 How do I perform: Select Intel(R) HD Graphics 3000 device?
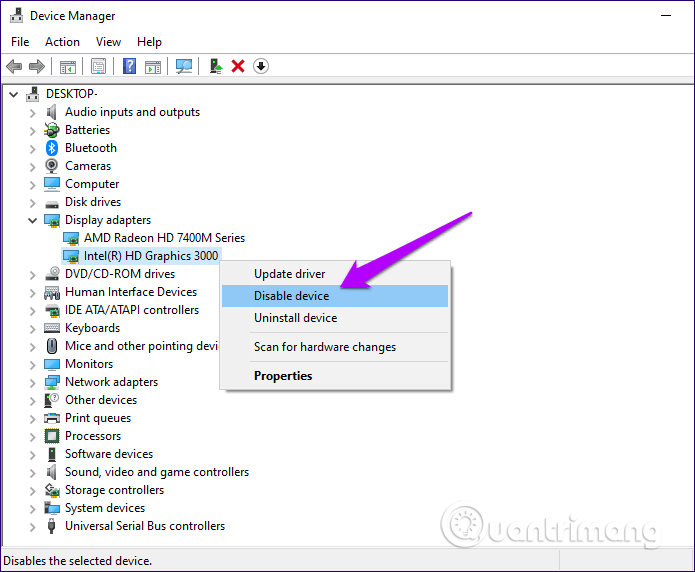tap(151, 256)
